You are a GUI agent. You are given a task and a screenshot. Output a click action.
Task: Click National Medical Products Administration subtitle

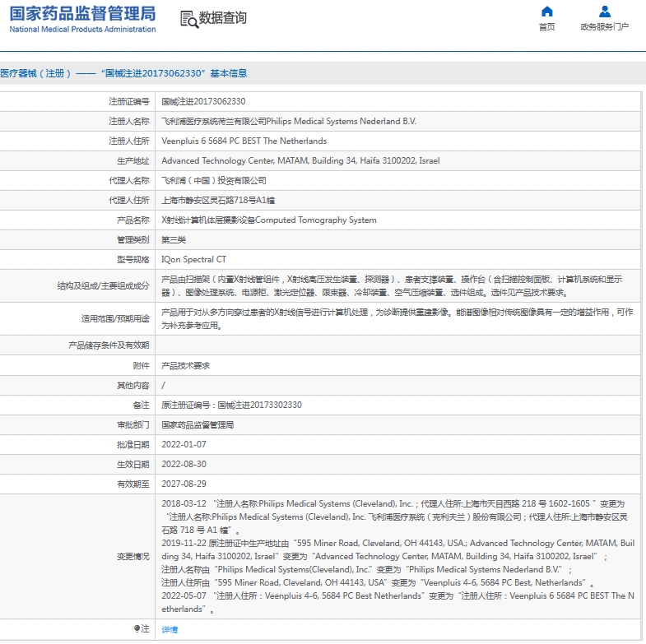point(82,30)
